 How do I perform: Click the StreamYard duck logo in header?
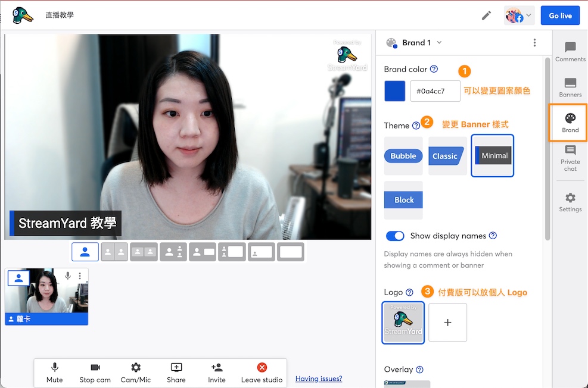tap(23, 15)
